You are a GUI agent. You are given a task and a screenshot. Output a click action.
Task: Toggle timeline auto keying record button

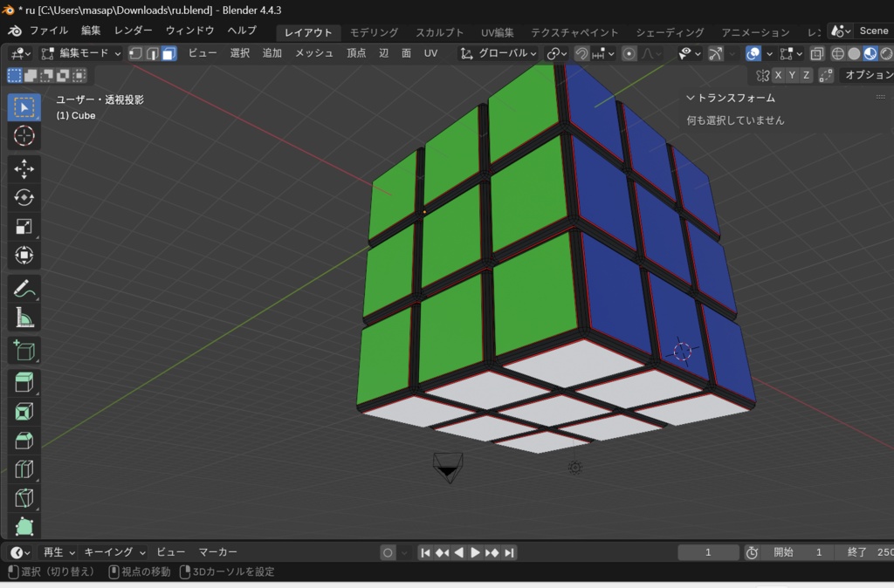click(388, 553)
